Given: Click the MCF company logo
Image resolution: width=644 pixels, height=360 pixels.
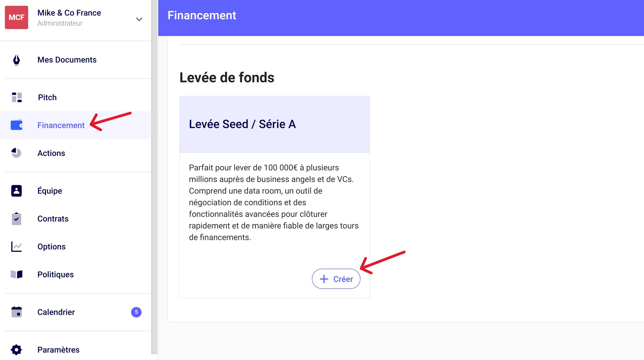Looking at the screenshot, I should pos(17,17).
